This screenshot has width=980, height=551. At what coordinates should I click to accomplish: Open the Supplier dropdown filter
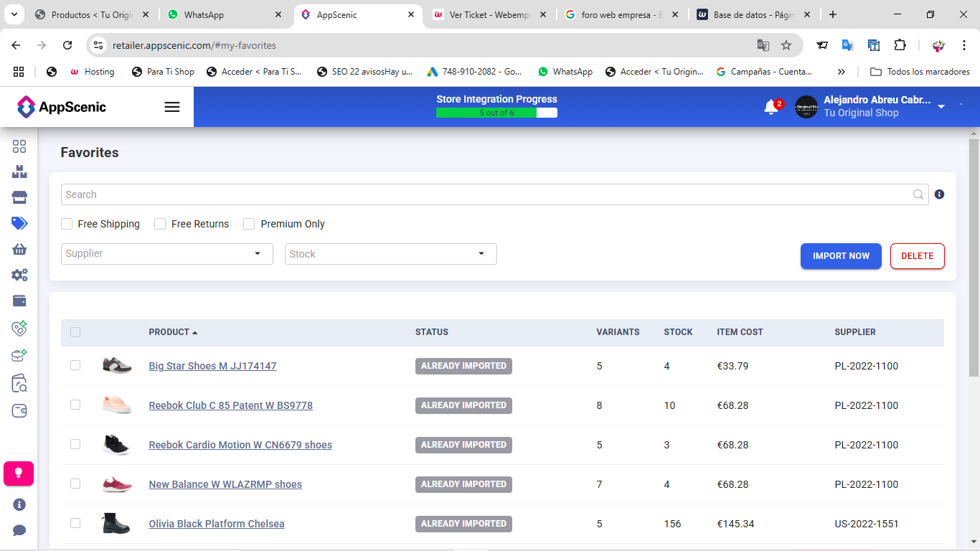point(167,253)
